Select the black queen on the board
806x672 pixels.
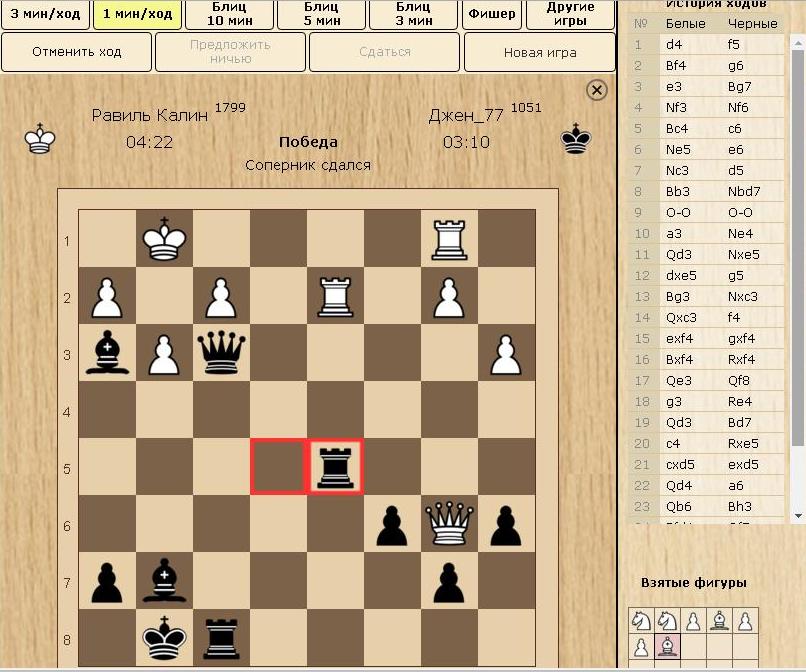coord(220,353)
